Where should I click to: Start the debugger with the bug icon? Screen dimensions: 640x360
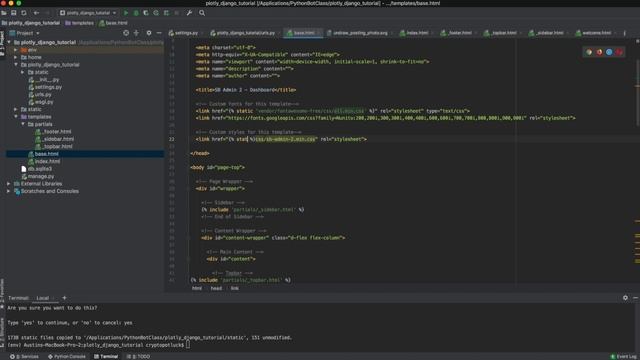pos(136,13)
